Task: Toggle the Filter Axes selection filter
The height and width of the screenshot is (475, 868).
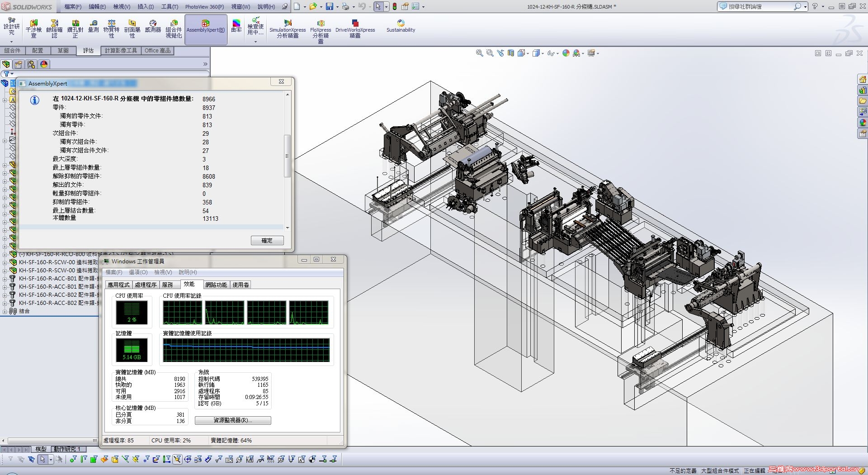Action: pos(125,460)
